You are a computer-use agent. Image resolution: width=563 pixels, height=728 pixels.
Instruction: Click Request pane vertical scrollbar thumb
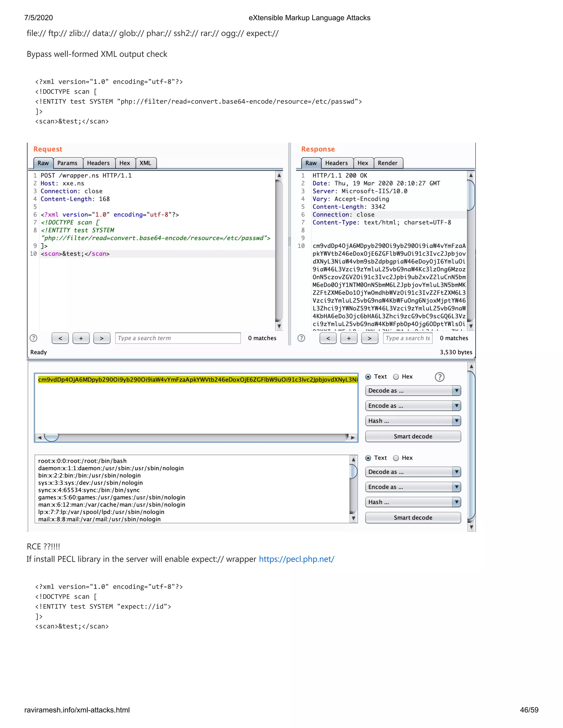(279, 251)
